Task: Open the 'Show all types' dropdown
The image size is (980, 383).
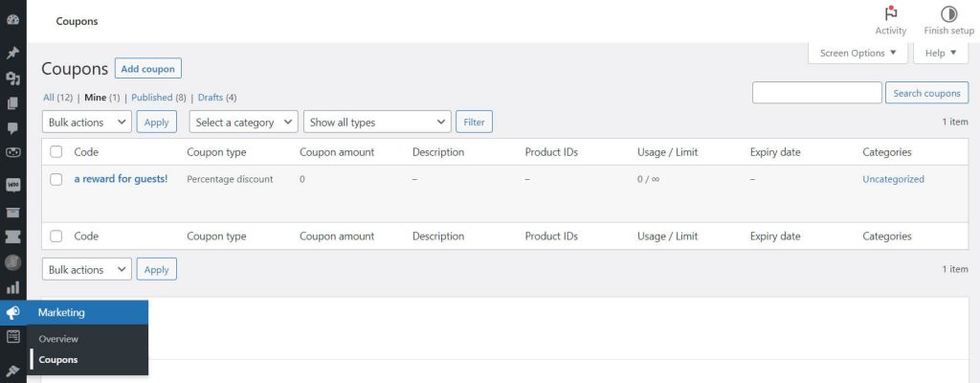Action: [x=376, y=123]
